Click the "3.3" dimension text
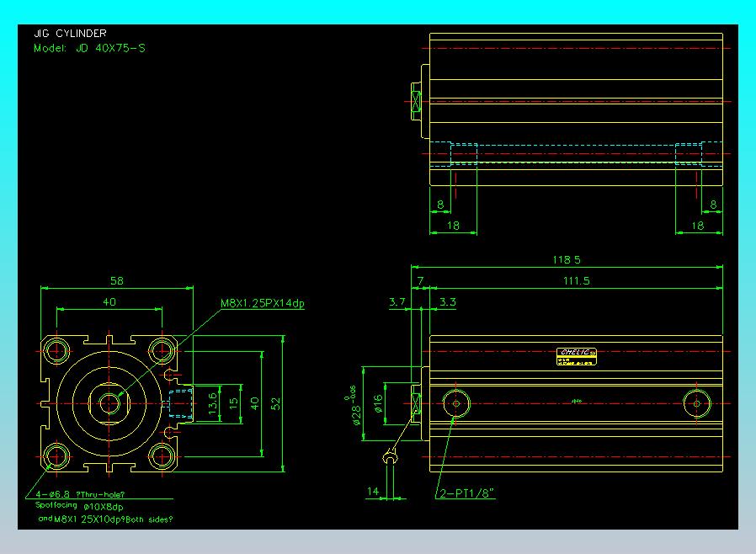 (x=447, y=301)
